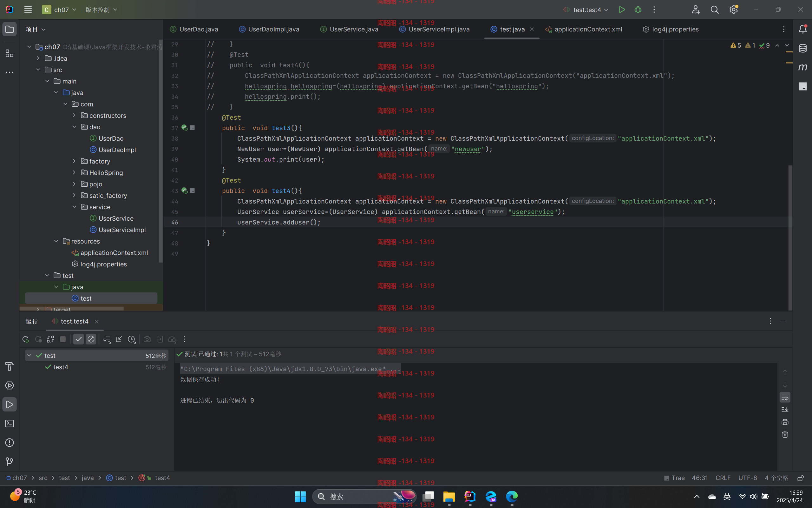Switch to UserDao.java tab
This screenshot has height=508, width=812.
(x=194, y=29)
